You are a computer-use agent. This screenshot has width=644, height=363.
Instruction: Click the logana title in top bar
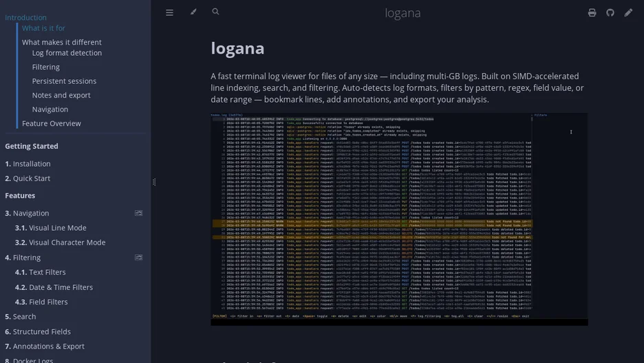[402, 13]
